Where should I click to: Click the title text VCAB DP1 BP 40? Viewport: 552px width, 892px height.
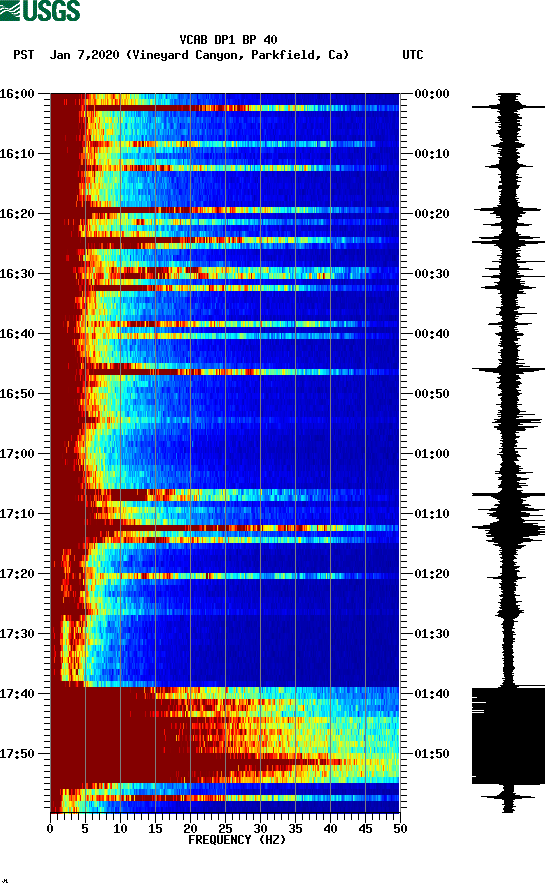(228, 40)
